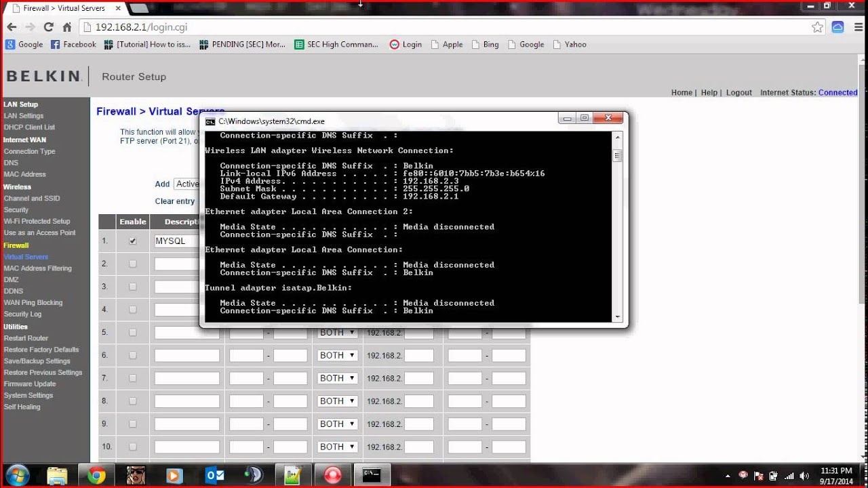The width and height of the screenshot is (868, 488).
Task: Open Firmware Update in the sidebar
Action: click(30, 384)
